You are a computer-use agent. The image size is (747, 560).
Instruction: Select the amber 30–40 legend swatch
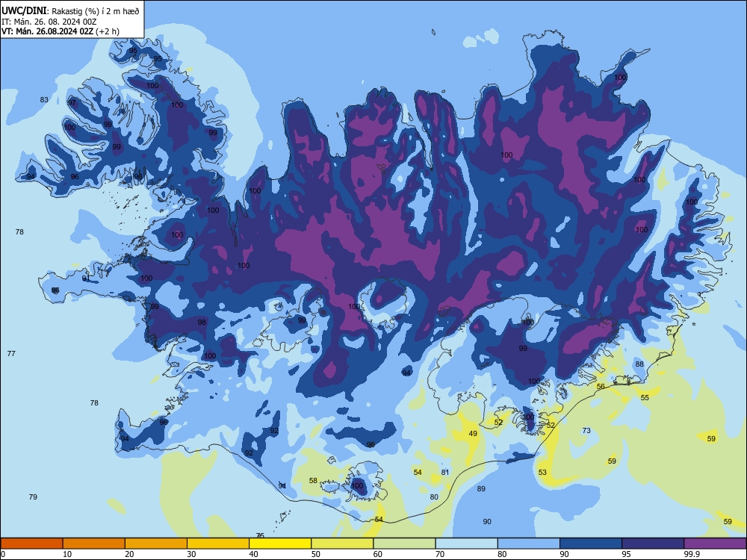(x=218, y=544)
